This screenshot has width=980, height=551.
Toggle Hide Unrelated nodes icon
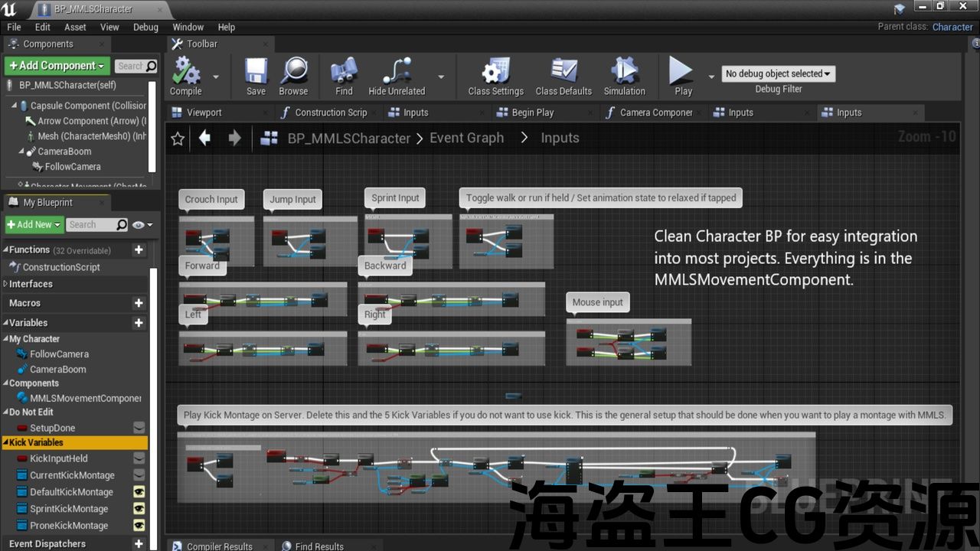tap(396, 72)
